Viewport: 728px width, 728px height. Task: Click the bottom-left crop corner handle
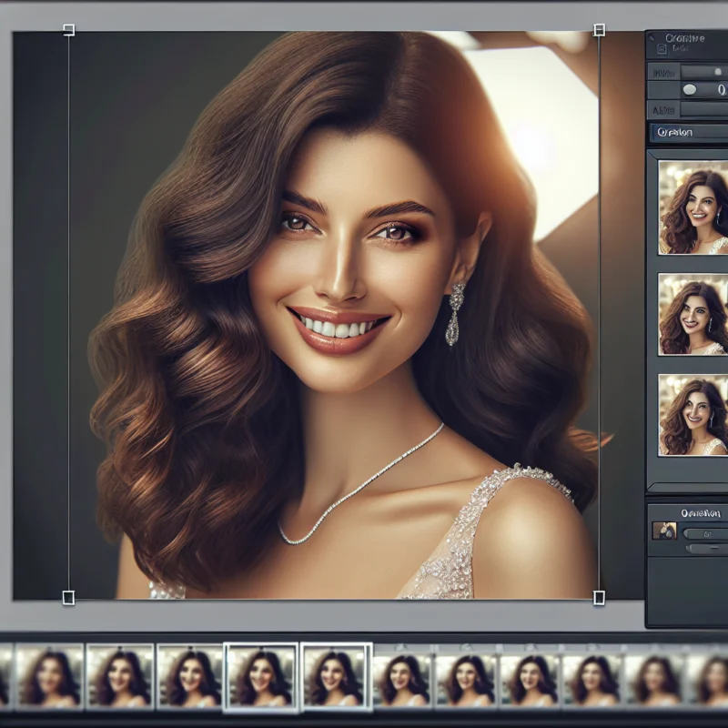coord(68,597)
